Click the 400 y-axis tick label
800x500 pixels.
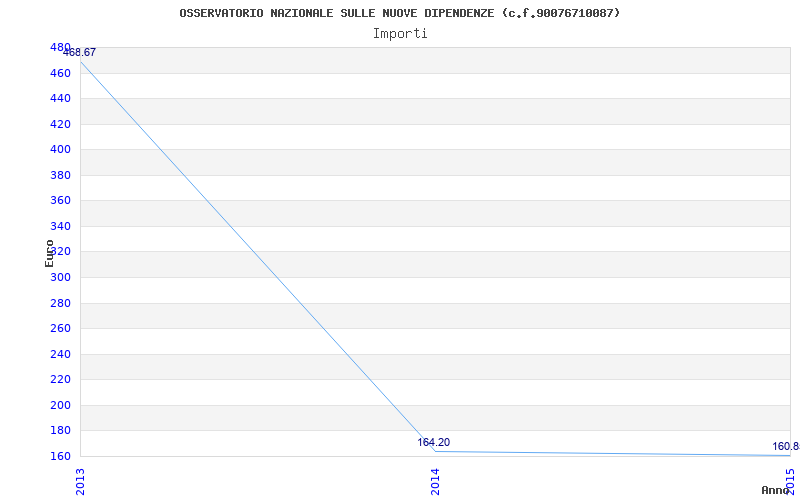click(x=60, y=149)
